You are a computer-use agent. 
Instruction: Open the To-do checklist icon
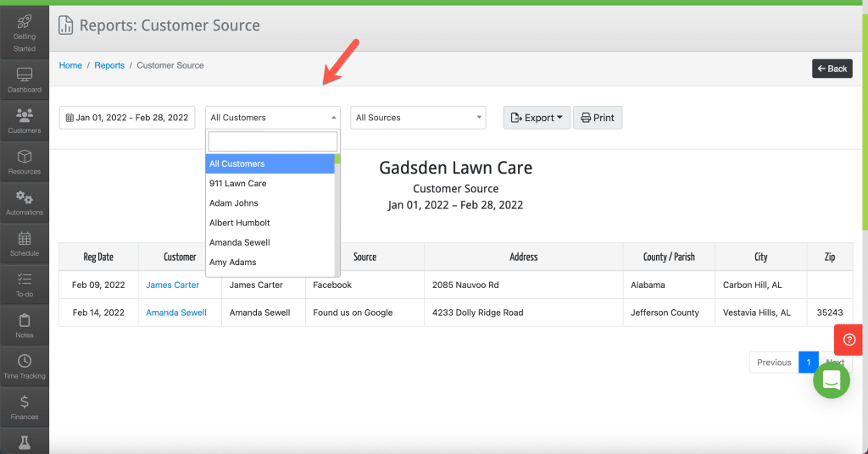[25, 280]
